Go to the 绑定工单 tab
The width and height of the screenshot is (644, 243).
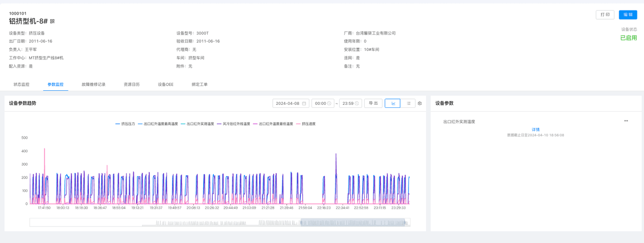tap(200, 85)
